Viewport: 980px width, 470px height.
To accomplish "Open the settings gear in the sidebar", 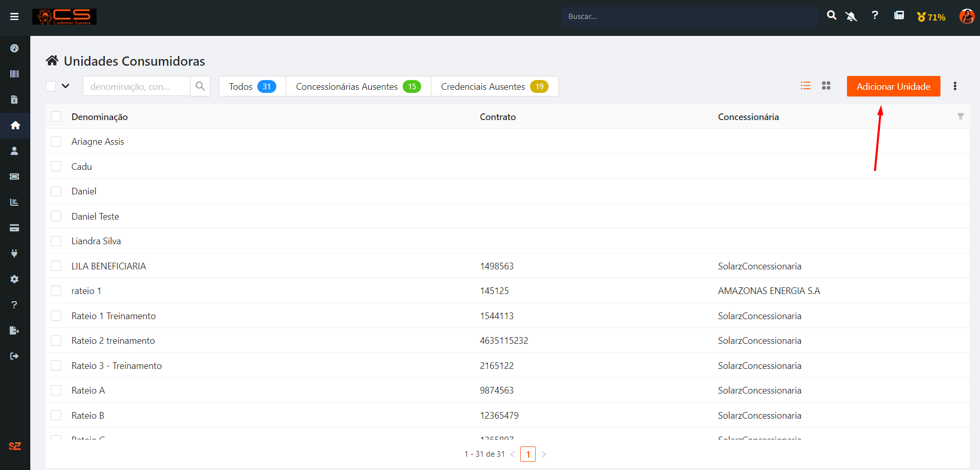I will (14, 279).
